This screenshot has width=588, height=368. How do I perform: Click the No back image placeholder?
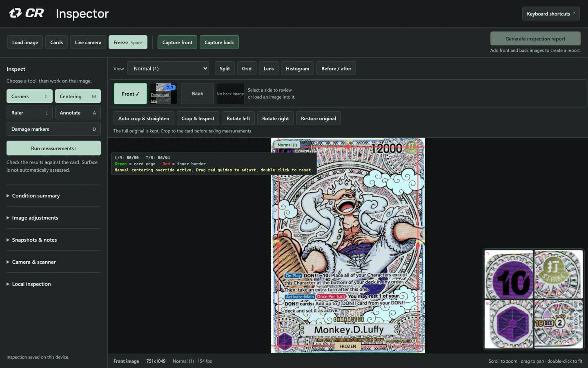pyautogui.click(x=230, y=94)
